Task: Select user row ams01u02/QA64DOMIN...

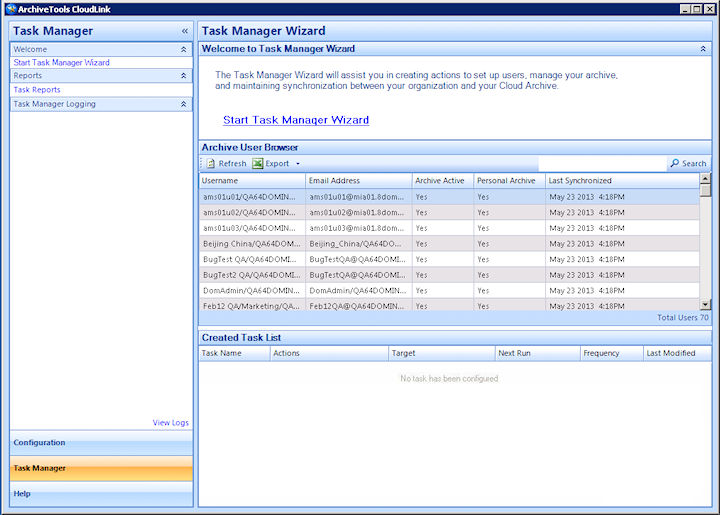Action: [x=449, y=213]
